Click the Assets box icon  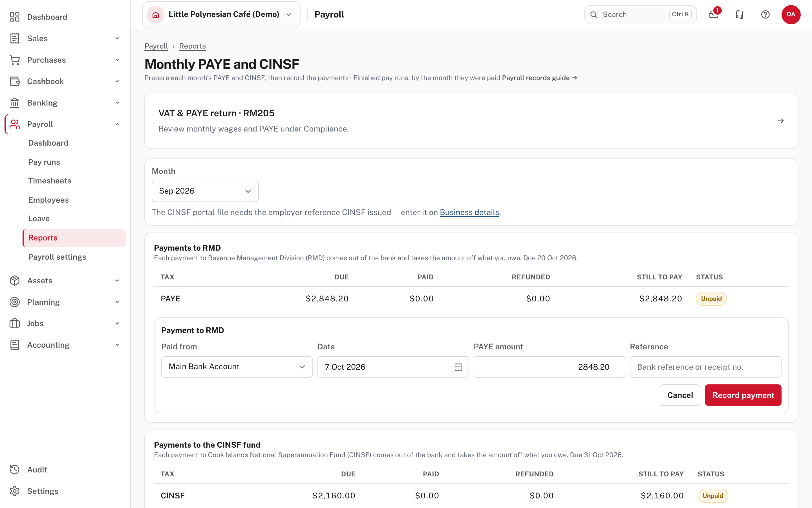coord(14,281)
